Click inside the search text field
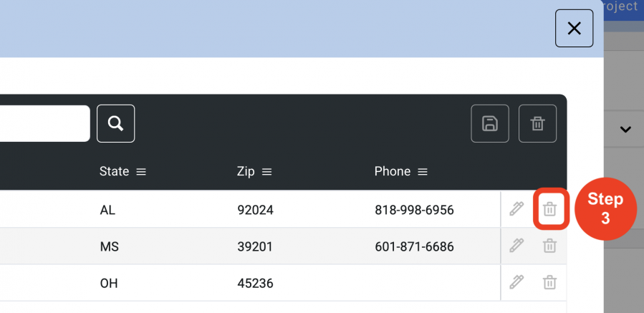Viewport: 644px width, 313px height. (44, 124)
